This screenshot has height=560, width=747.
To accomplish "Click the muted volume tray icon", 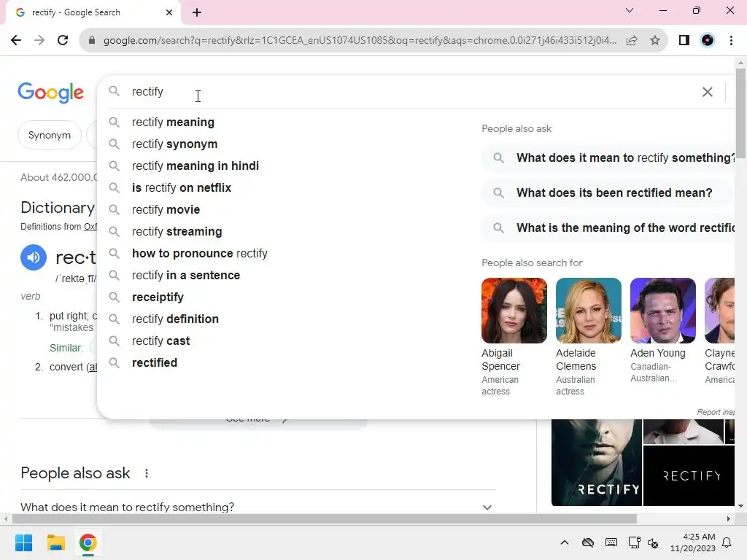I will [x=653, y=542].
